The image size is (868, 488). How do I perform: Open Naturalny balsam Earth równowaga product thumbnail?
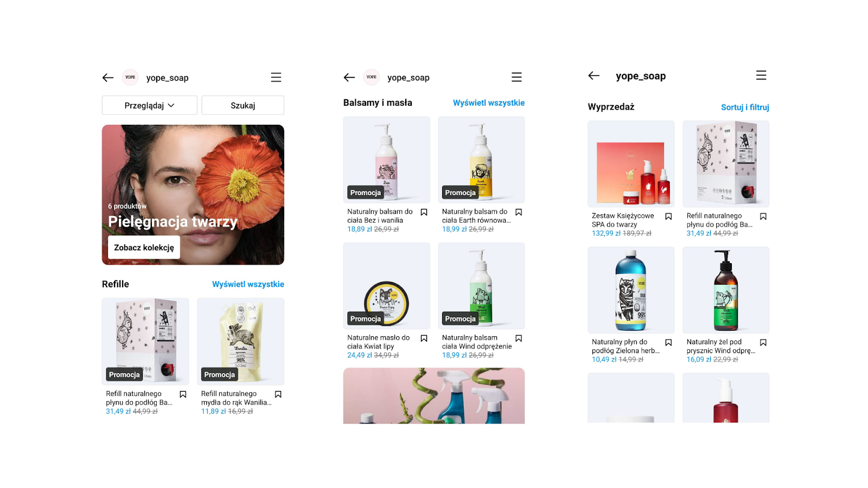click(481, 160)
